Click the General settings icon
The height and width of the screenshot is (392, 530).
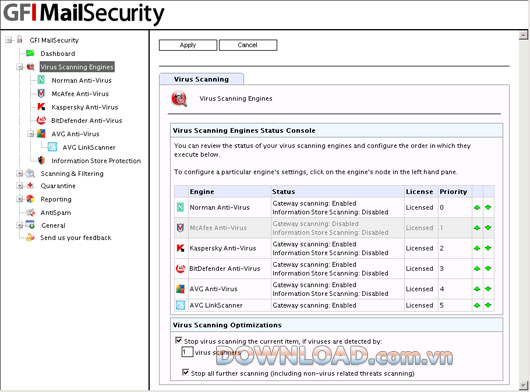[30, 224]
